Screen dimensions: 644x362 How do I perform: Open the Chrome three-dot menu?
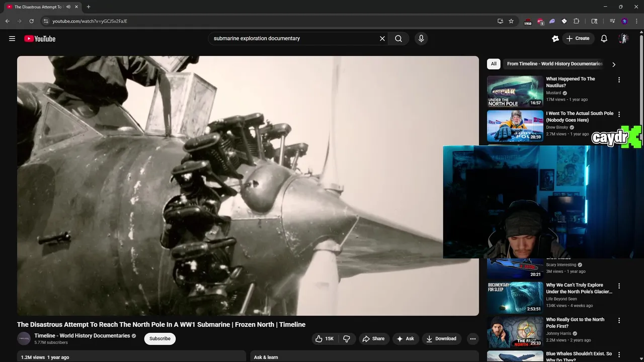(x=636, y=21)
